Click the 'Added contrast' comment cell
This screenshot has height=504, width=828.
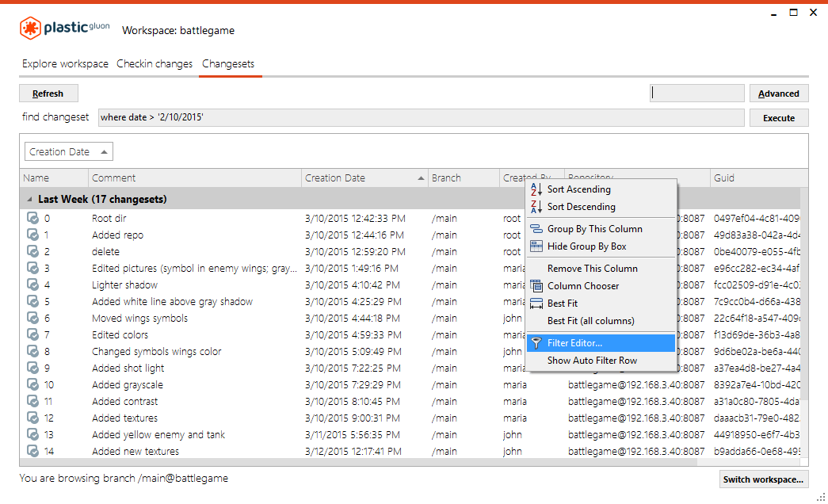195,401
